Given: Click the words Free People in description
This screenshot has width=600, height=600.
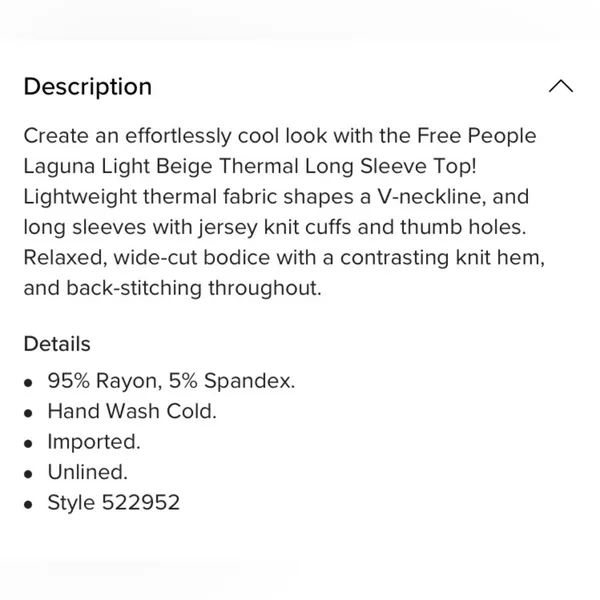Looking at the screenshot, I should tap(476, 136).
